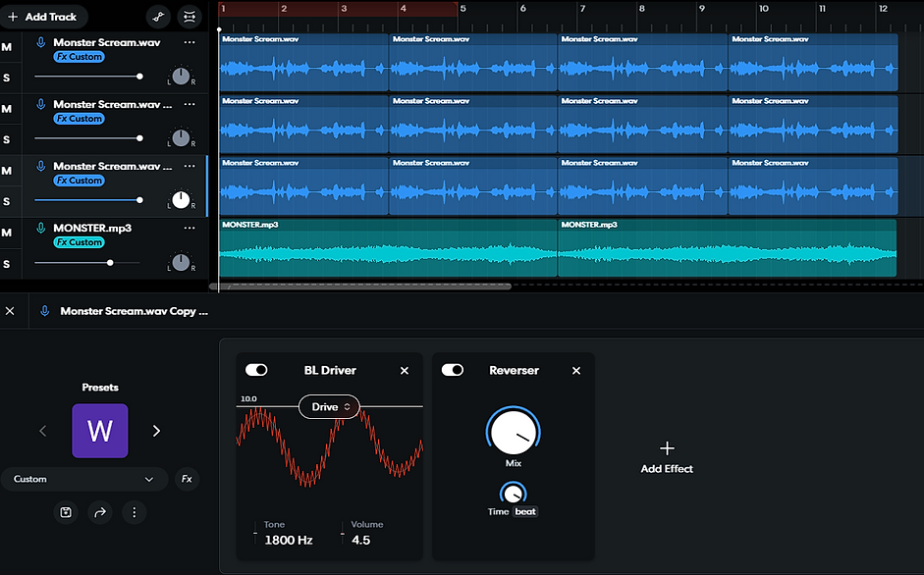This screenshot has height=575, width=924.
Task: Save the current preset
Action: click(66, 512)
